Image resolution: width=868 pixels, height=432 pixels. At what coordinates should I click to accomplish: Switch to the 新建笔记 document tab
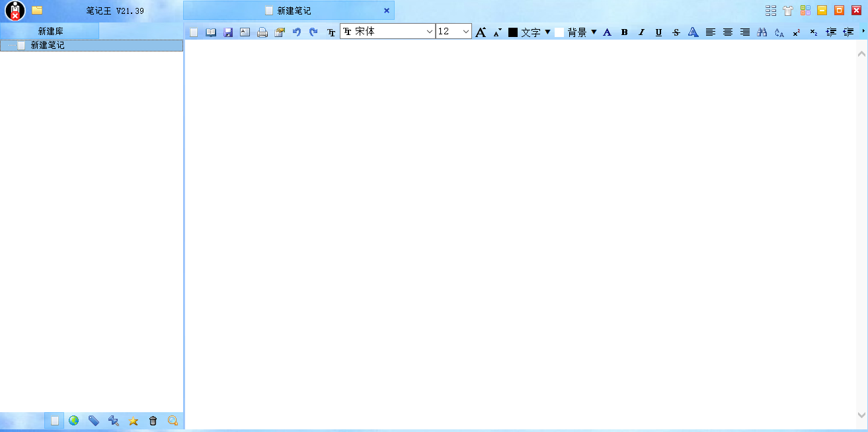[x=294, y=11]
